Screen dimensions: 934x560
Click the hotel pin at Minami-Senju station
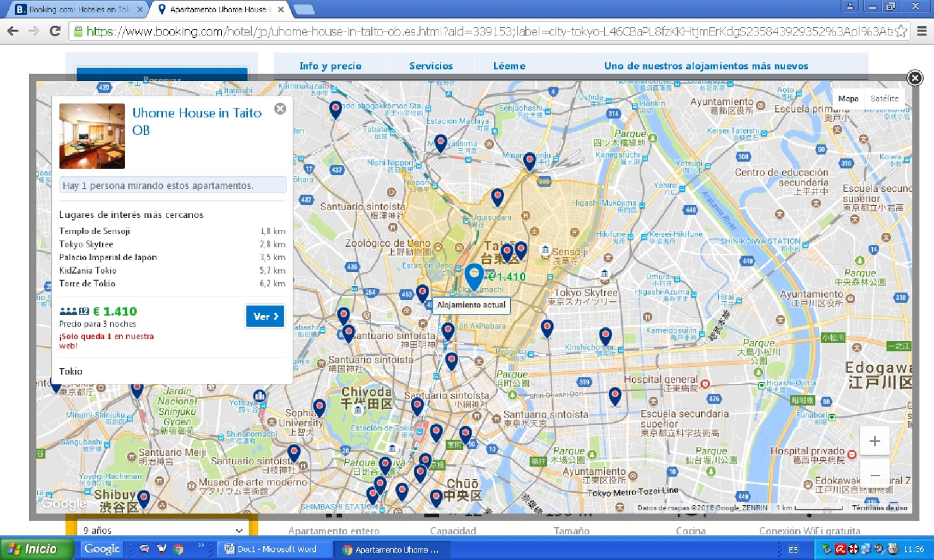click(x=529, y=160)
